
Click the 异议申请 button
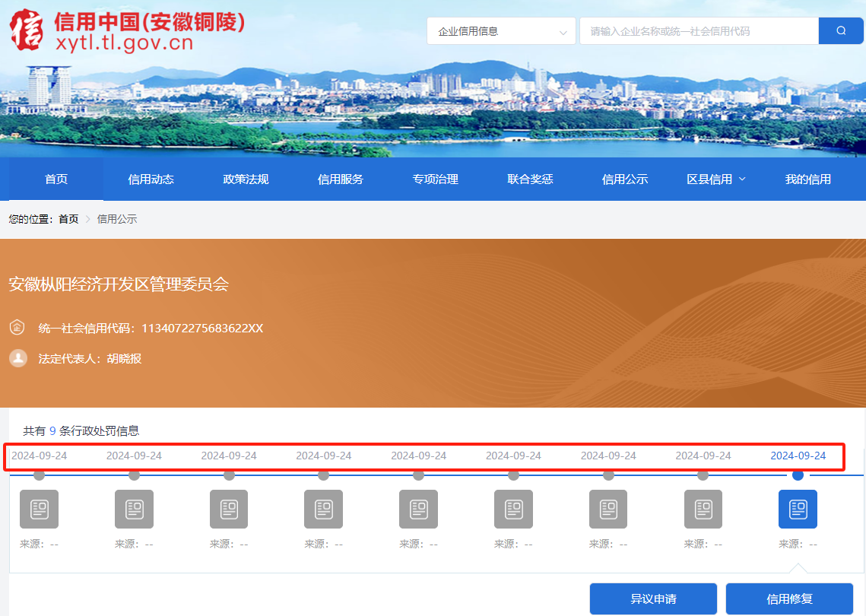[653, 599]
